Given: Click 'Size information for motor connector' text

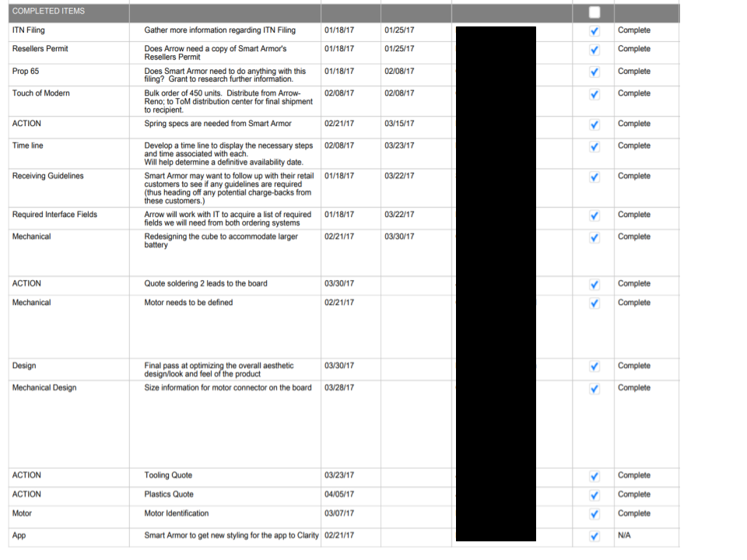Looking at the screenshot, I should click(228, 387).
